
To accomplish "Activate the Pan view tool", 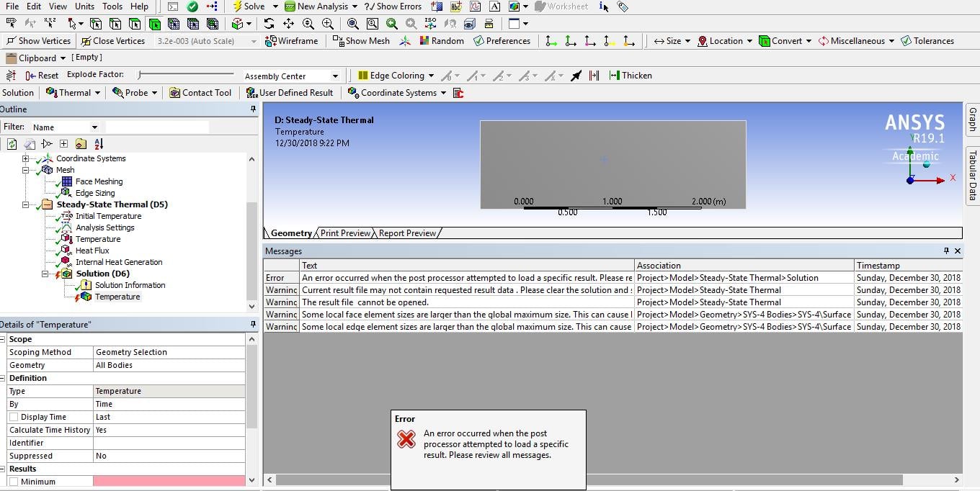I will [x=288, y=24].
